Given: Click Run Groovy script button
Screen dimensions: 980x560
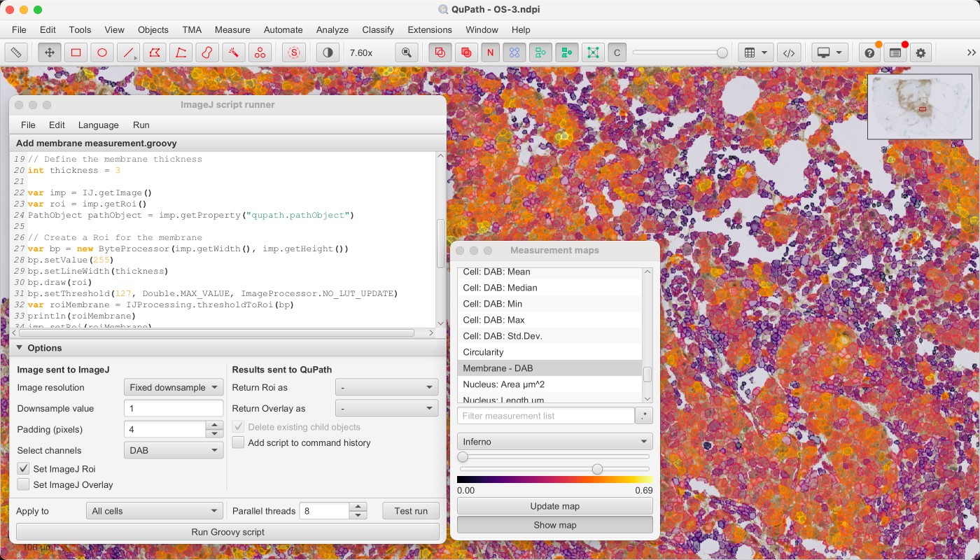Looking at the screenshot, I should [x=227, y=532].
